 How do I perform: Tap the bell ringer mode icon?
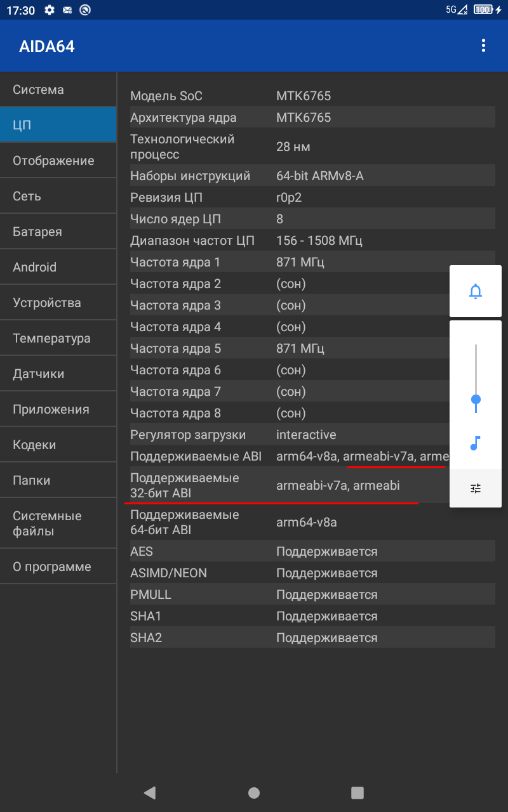pos(476,291)
